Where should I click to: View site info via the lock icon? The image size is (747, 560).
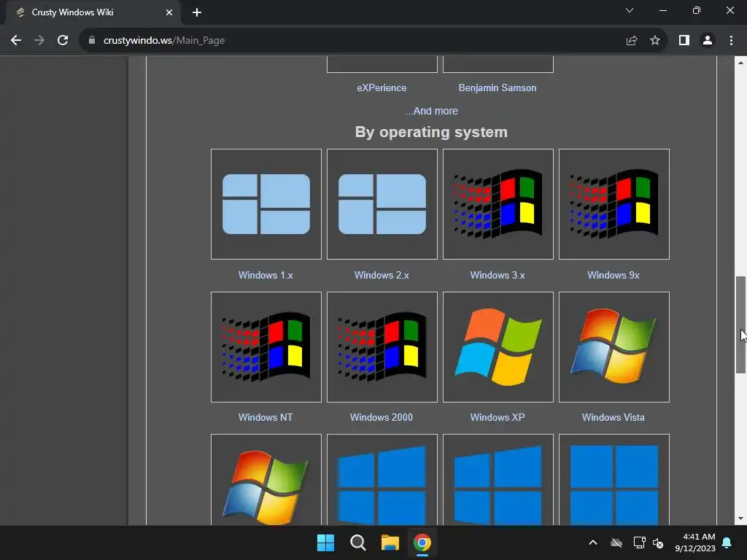pyautogui.click(x=92, y=41)
